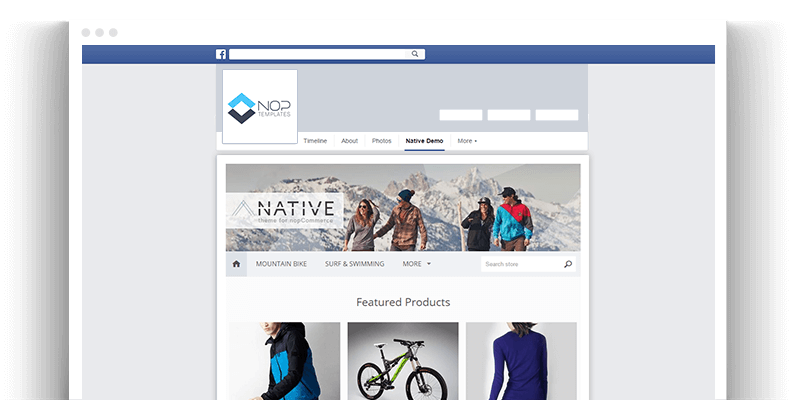
Task: Click the store search magnifier icon
Action: click(568, 264)
